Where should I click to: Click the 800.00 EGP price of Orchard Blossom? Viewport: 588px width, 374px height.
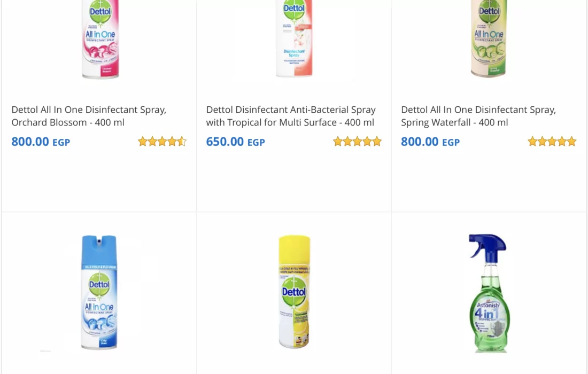click(41, 142)
